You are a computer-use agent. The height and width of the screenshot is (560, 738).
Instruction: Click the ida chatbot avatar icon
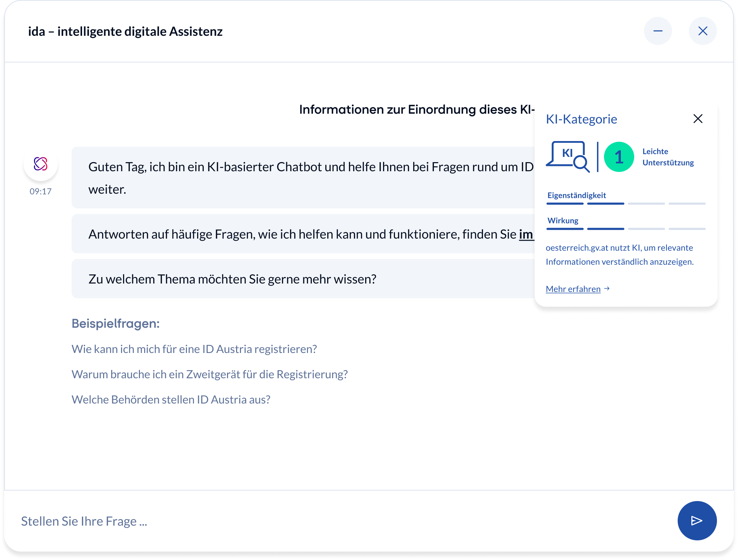[41, 164]
